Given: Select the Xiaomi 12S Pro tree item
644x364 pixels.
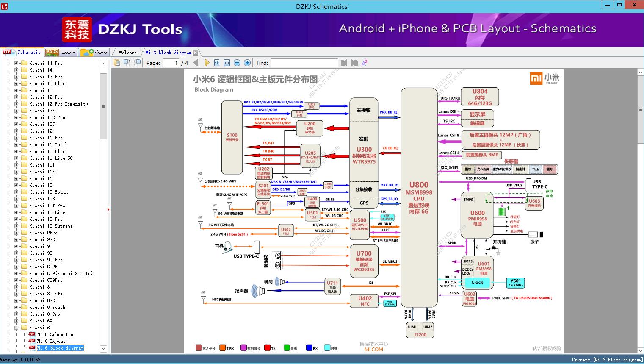Looking at the screenshot, I should (47, 117).
